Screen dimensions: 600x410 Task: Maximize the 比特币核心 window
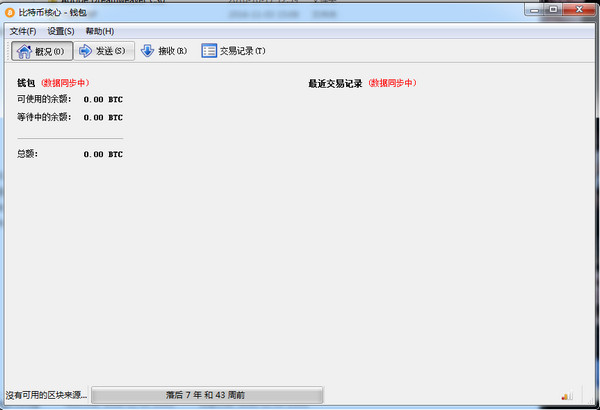(x=553, y=10)
